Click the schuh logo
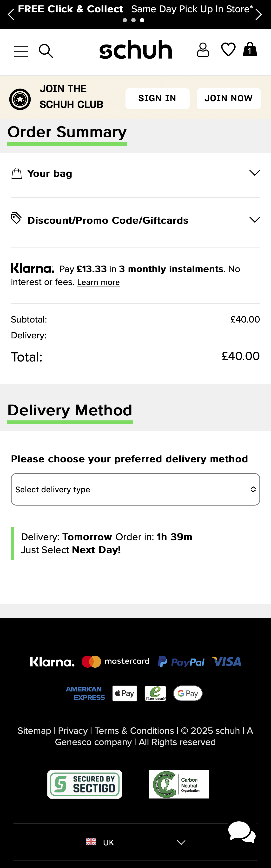Screen dimensions: 271x868 (x=136, y=50)
